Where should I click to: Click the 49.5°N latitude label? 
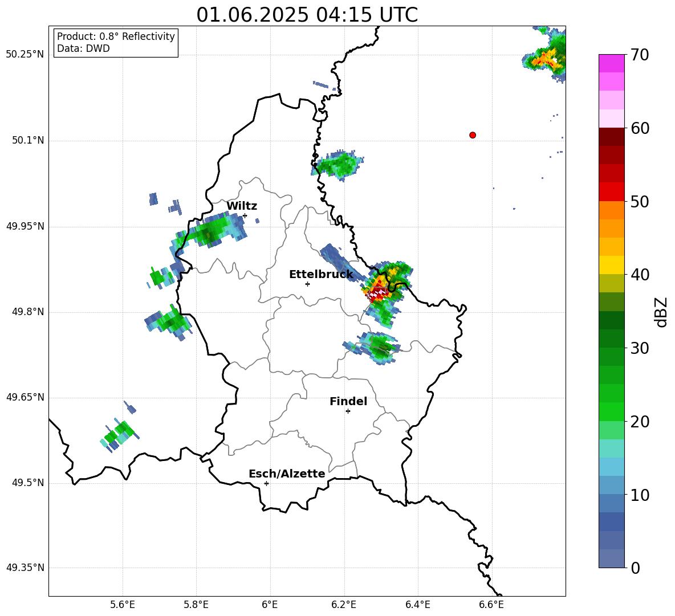(x=28, y=483)
